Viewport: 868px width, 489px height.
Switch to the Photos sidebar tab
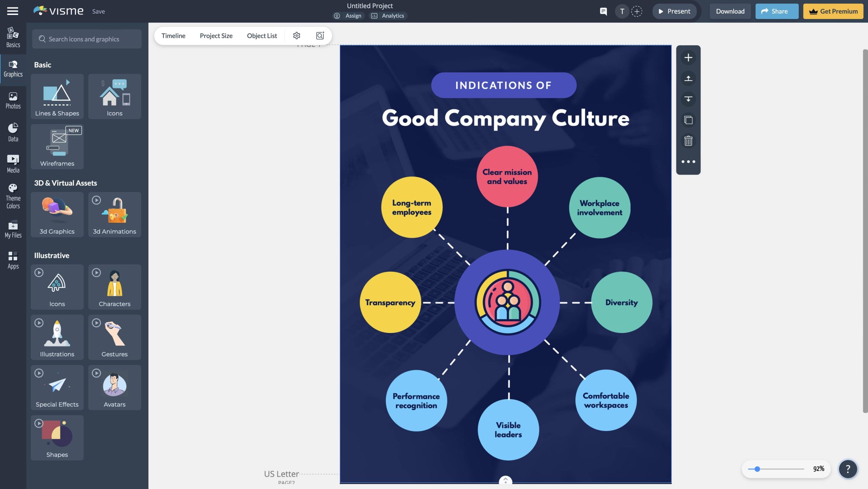pyautogui.click(x=13, y=101)
